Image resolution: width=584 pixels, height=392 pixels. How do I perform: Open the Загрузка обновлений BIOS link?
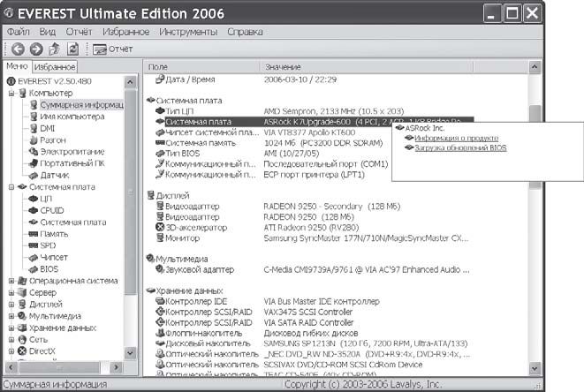pos(460,147)
